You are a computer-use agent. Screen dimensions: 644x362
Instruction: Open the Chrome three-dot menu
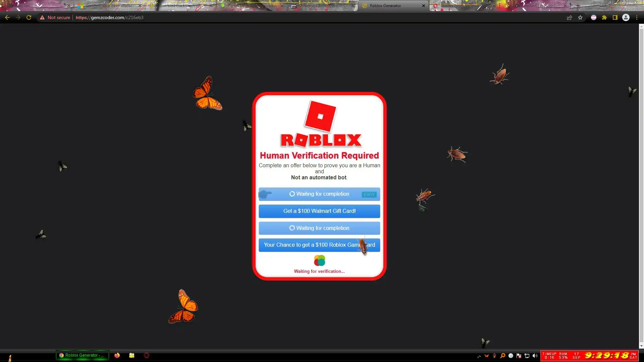coord(637,17)
